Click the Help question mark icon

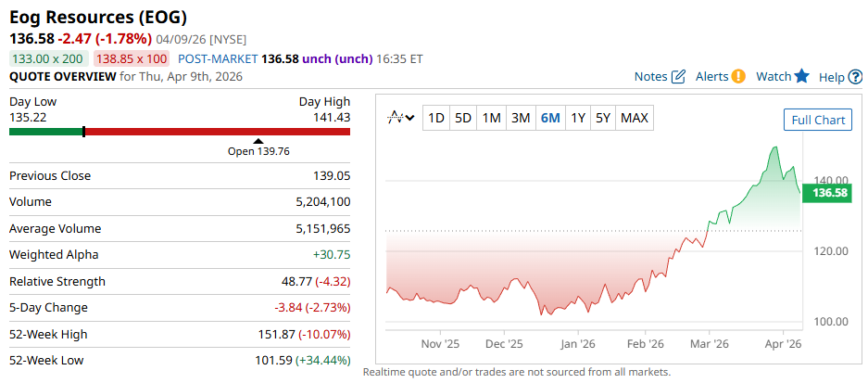pyautogui.click(x=855, y=77)
